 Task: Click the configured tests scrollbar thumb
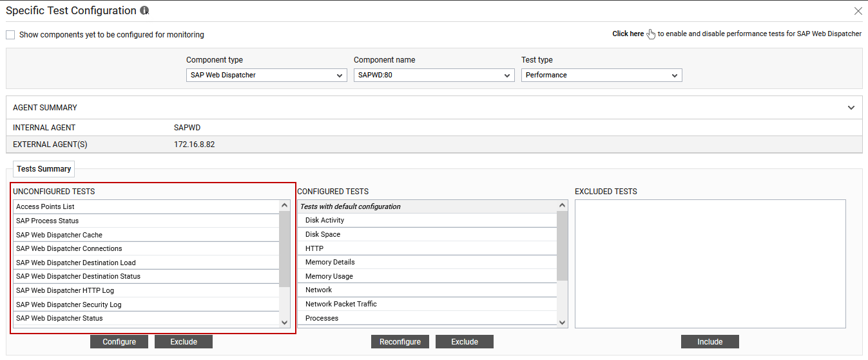pos(563,246)
